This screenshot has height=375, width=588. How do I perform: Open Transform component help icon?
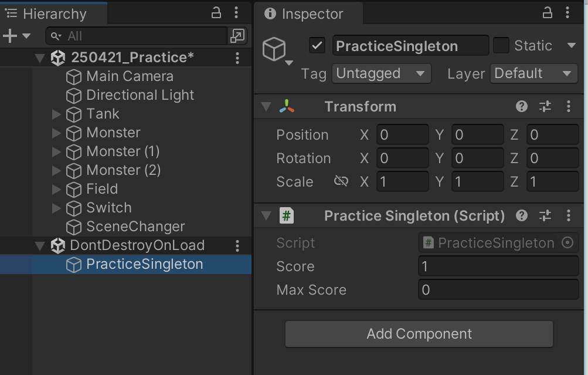pyautogui.click(x=521, y=106)
